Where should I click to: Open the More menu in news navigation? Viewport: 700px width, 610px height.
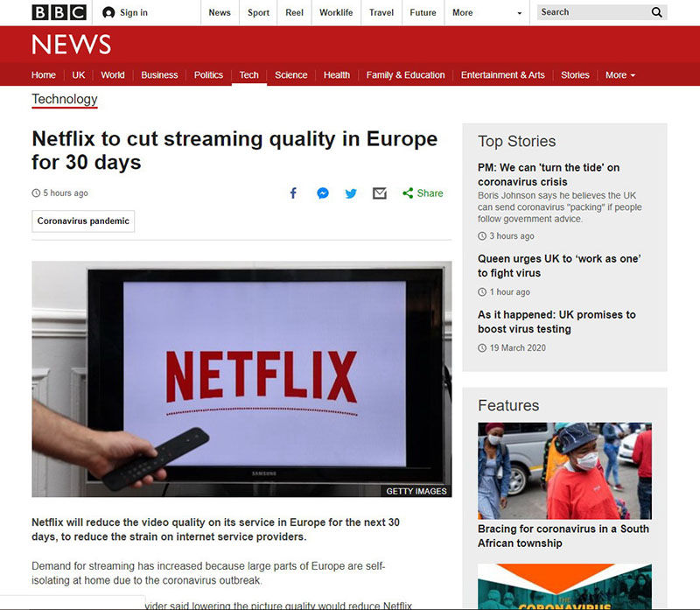[619, 75]
